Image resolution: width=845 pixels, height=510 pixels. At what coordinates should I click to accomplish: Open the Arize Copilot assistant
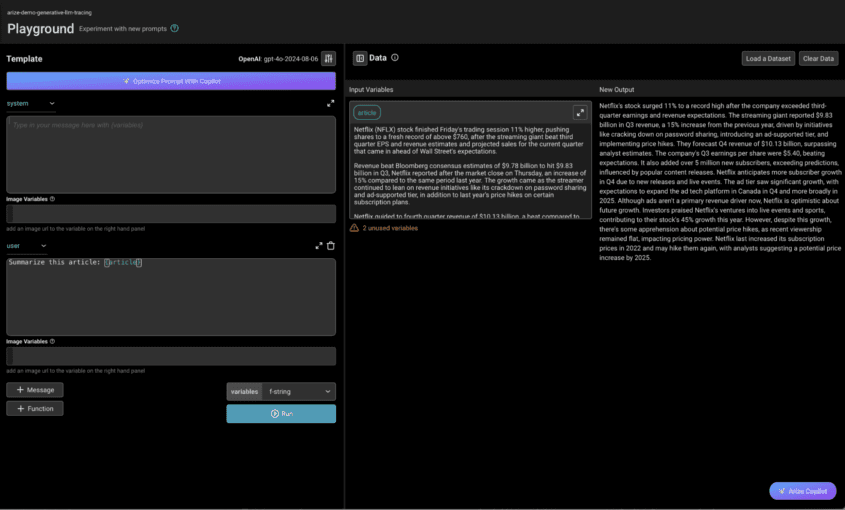click(x=802, y=491)
